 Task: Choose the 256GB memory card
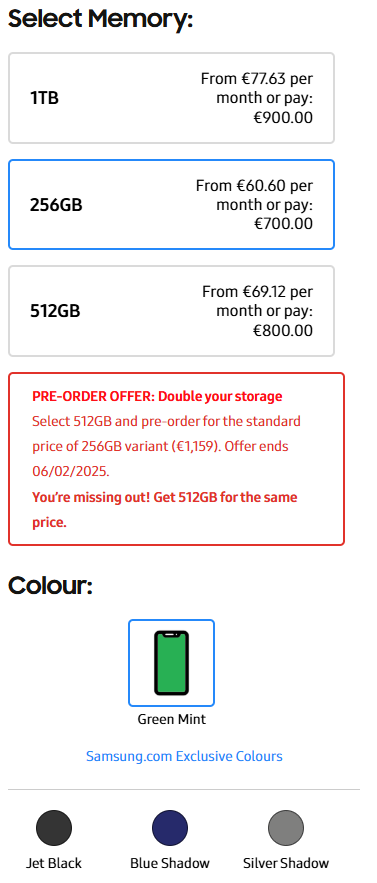(171, 204)
